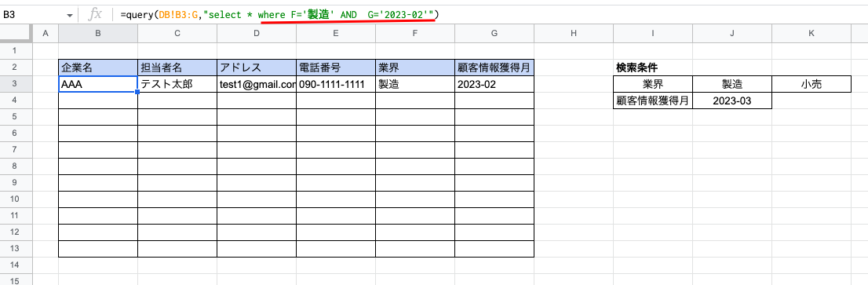Select the 製造 cell in row 3 table
The width and height of the screenshot is (868, 285).
pos(414,84)
